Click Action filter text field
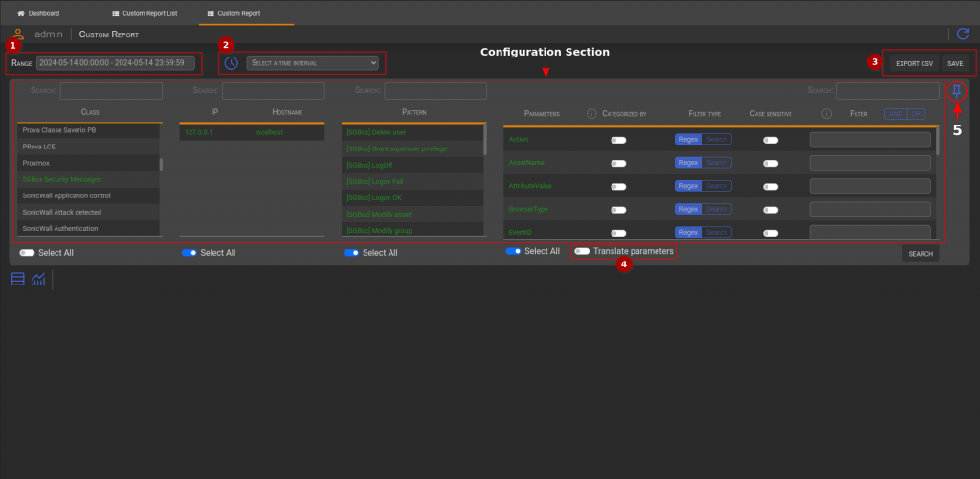980x479 pixels. [x=870, y=140]
